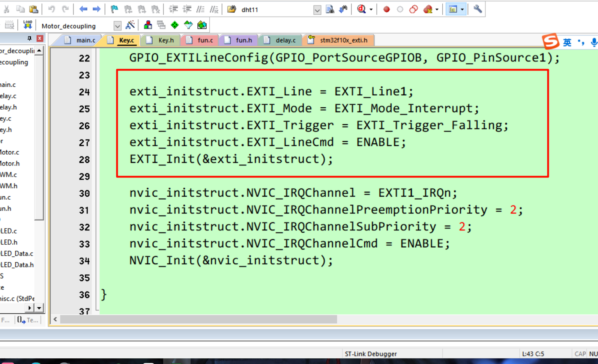The image size is (598, 364).
Task: Switch to the Templates pane tab
Action: [27, 320]
